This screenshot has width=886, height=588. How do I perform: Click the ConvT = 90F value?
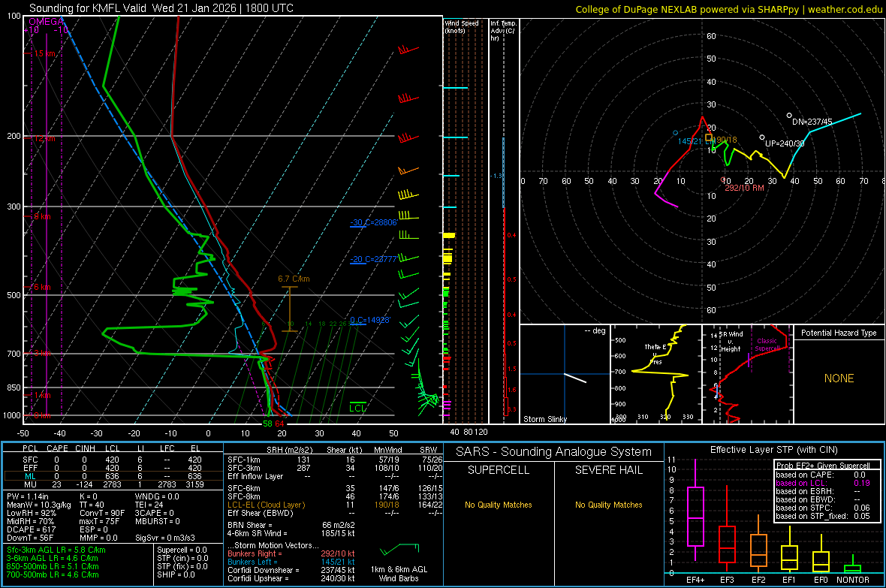(x=102, y=514)
